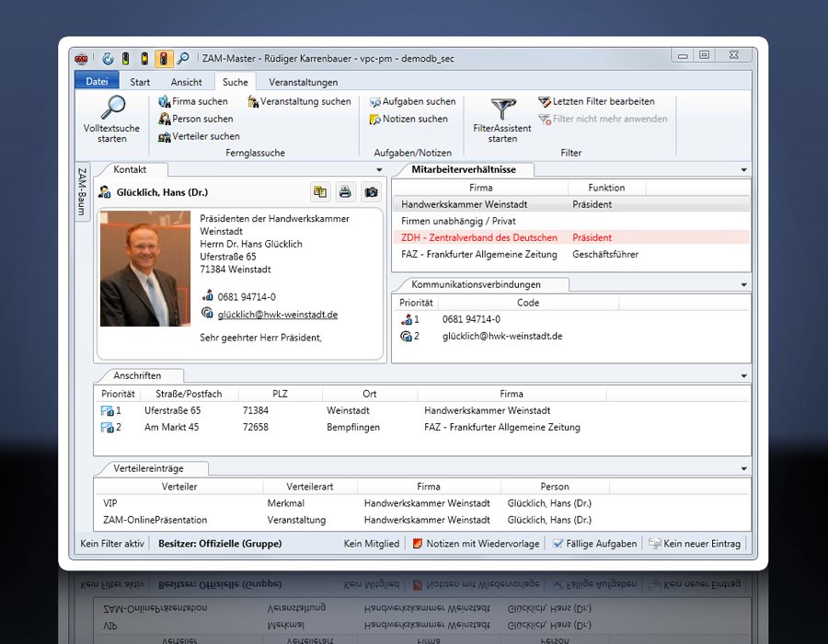Screen dimensions: 828x644
Task: Select the Mitarbeiterverhältnisse panel tab
Action: [464, 169]
